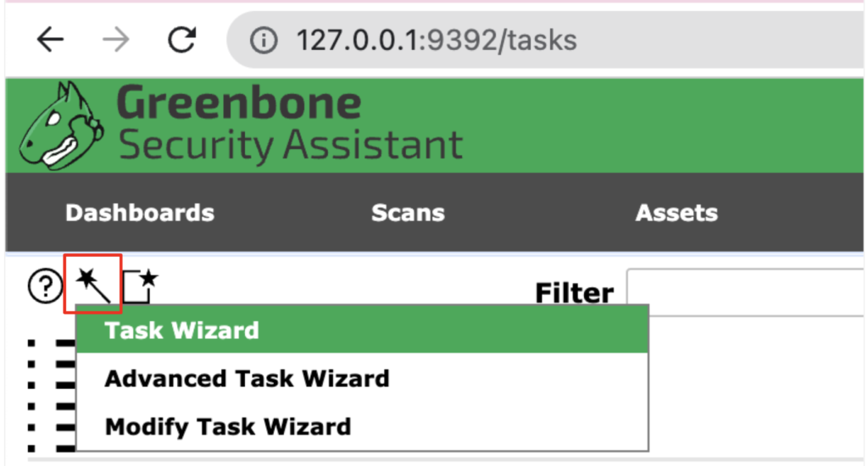The width and height of the screenshot is (868, 466).
Task: Open the Assets navigation menu
Action: [676, 213]
